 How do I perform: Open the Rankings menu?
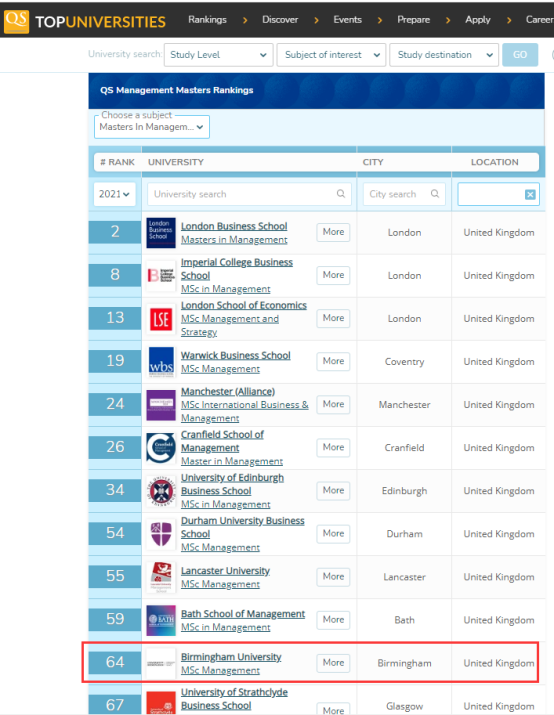point(207,20)
